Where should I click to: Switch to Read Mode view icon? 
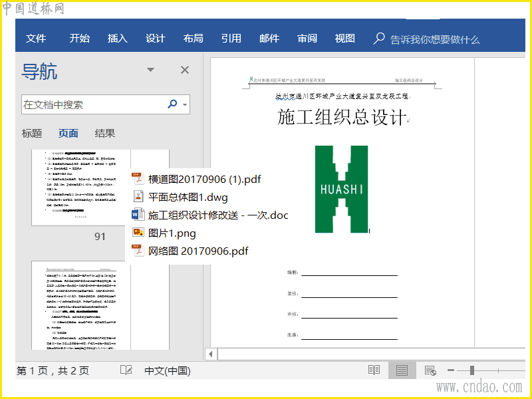(374, 370)
